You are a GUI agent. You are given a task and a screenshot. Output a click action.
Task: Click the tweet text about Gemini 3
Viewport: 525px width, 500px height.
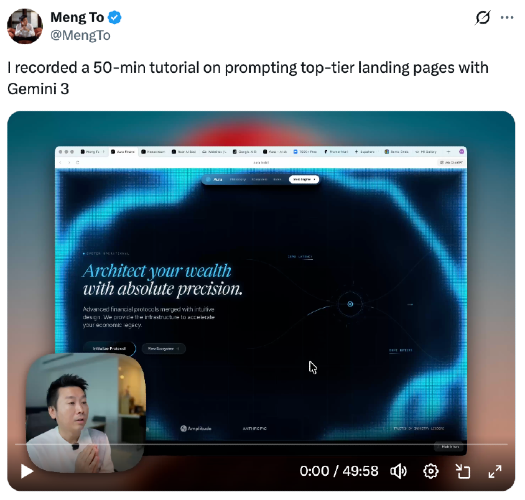248,78
